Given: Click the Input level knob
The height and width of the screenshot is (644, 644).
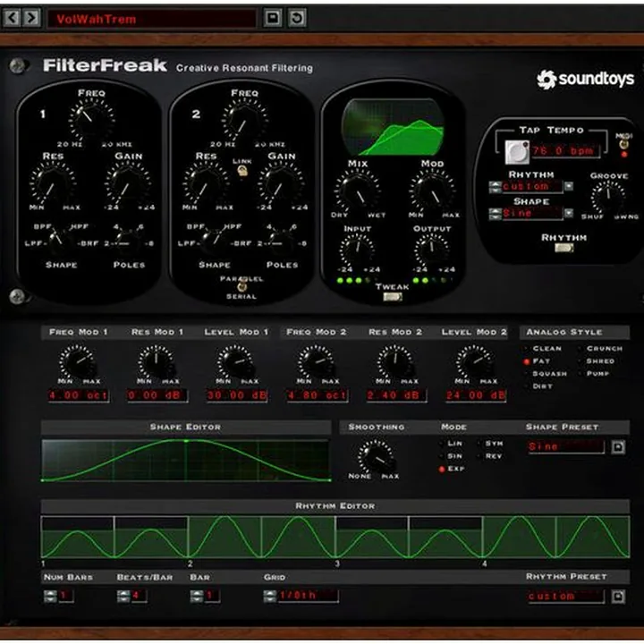Looking at the screenshot, I should 358,250.
